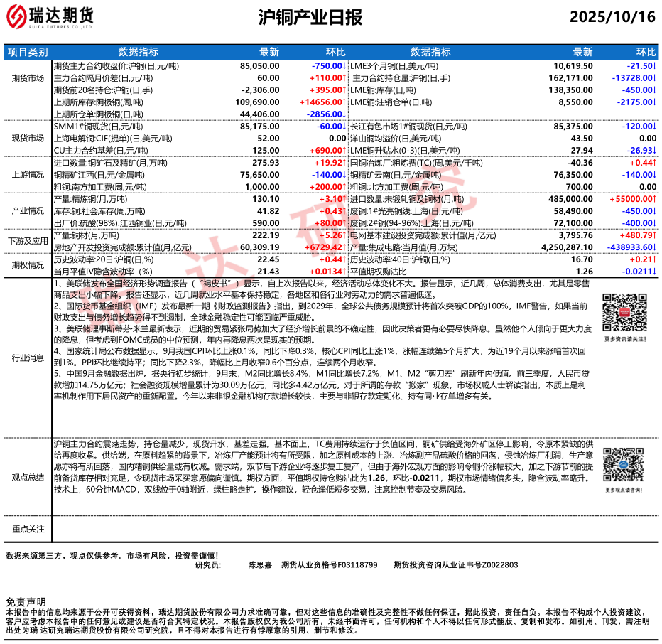Select the 上游情况 category cell

[28, 174]
